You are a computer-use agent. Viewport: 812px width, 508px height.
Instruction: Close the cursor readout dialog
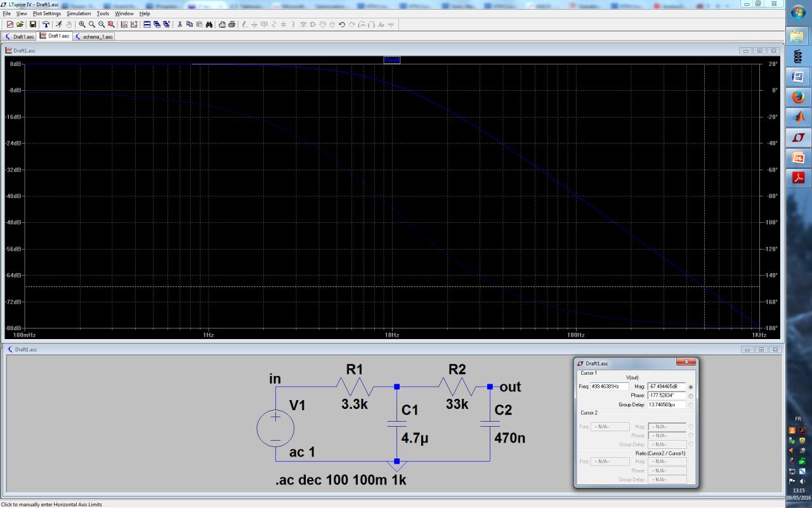coord(686,363)
